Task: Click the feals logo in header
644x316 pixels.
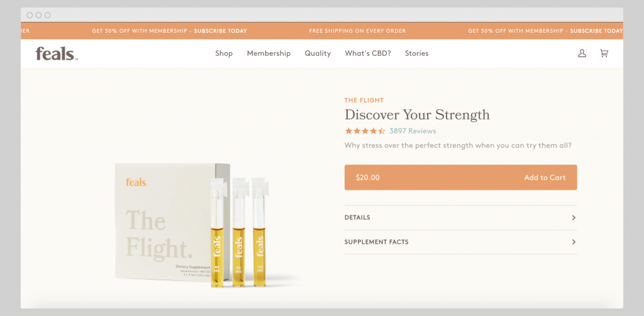Action: click(57, 54)
